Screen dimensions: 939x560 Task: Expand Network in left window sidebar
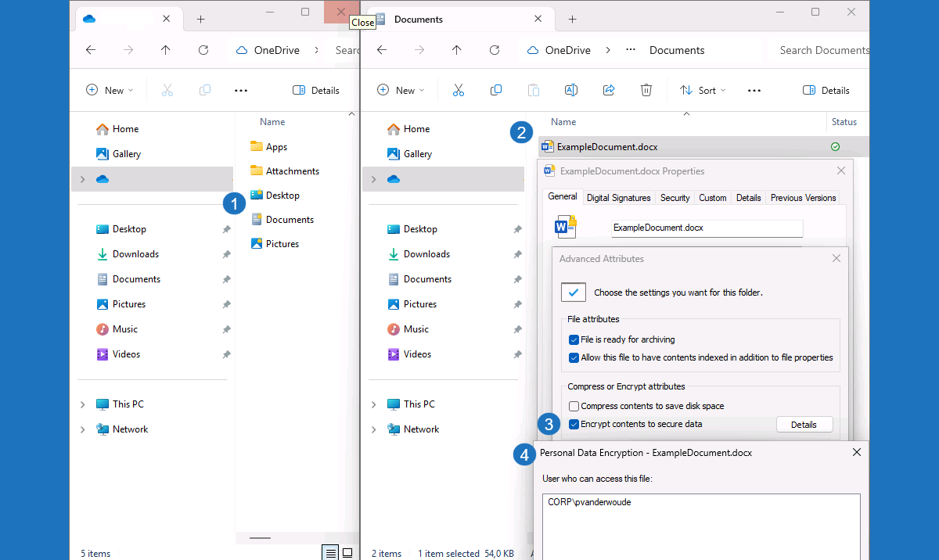(82, 429)
